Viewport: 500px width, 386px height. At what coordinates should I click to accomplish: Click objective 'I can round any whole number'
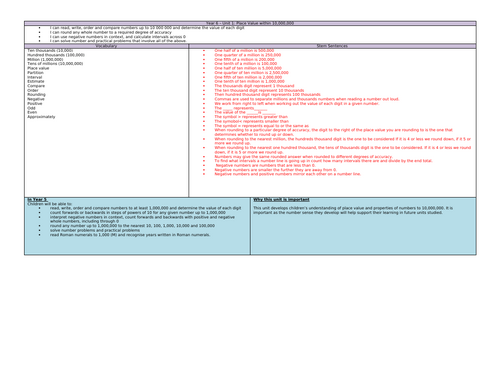(111, 32)
